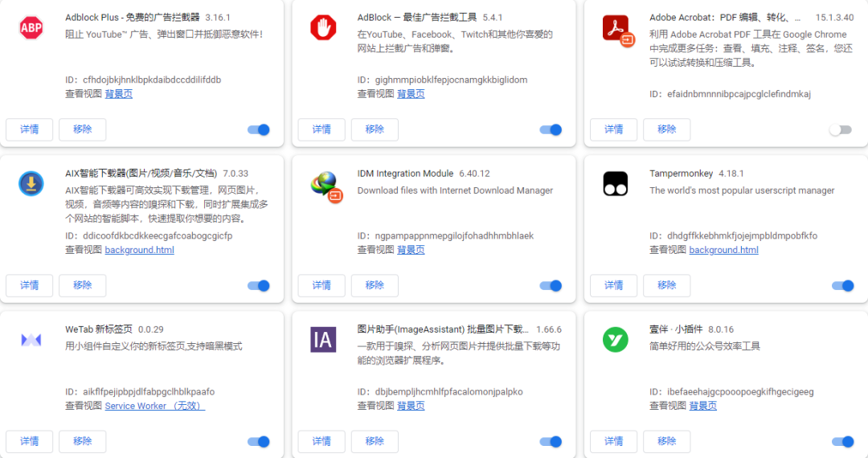Open 详情 for AdBlock 最佳广告拦截工具
Viewport: 868px width, 458px height.
pos(321,129)
